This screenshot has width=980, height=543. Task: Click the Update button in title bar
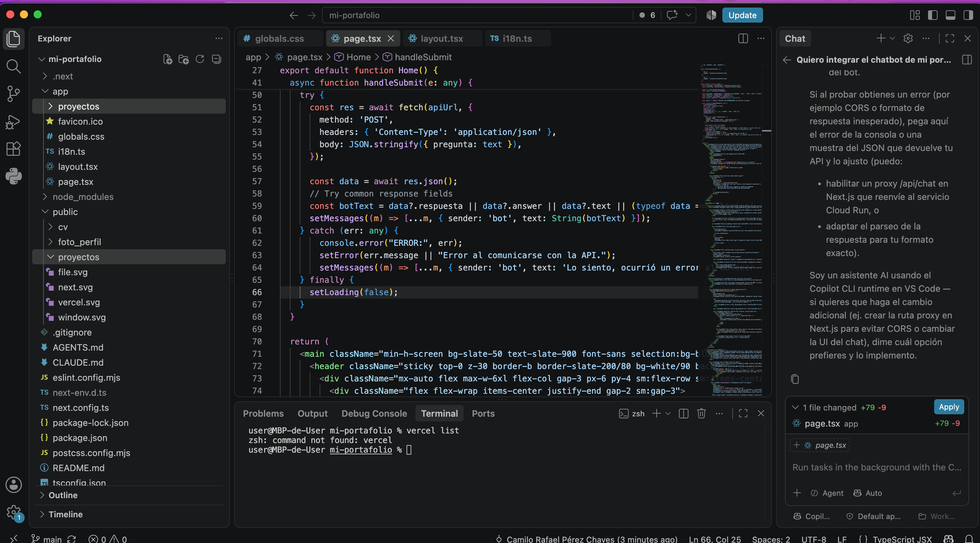pos(742,15)
